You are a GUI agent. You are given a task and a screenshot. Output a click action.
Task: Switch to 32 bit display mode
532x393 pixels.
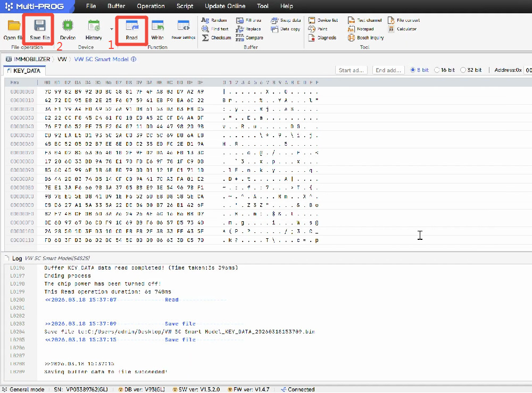pyautogui.click(x=463, y=70)
